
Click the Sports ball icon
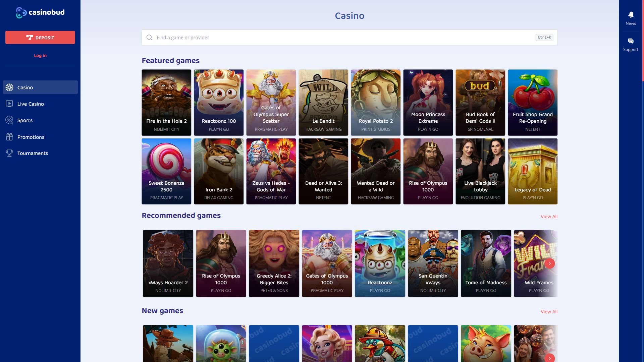click(9, 120)
